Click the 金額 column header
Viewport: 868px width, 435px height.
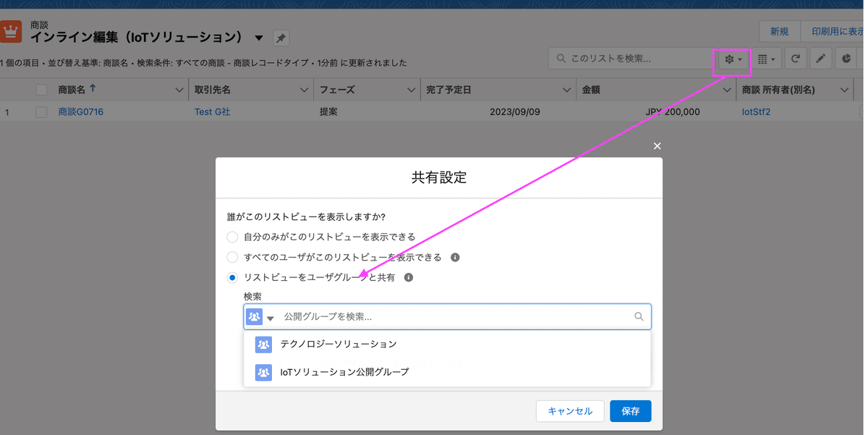point(655,90)
